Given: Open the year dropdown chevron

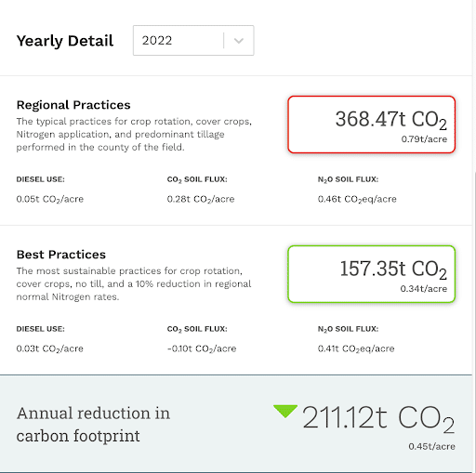Looking at the screenshot, I should coord(239,41).
